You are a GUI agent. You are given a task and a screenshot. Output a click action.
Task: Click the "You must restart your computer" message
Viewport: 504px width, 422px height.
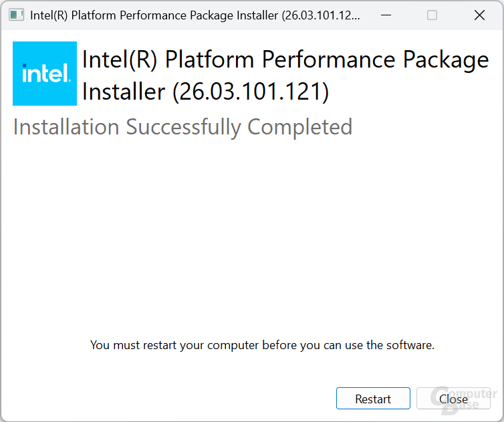click(262, 345)
